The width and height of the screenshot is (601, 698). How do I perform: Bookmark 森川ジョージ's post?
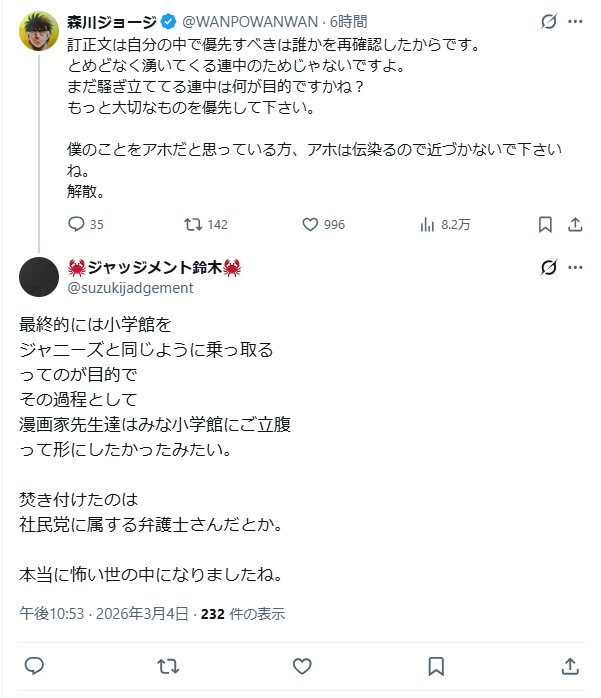tap(545, 225)
